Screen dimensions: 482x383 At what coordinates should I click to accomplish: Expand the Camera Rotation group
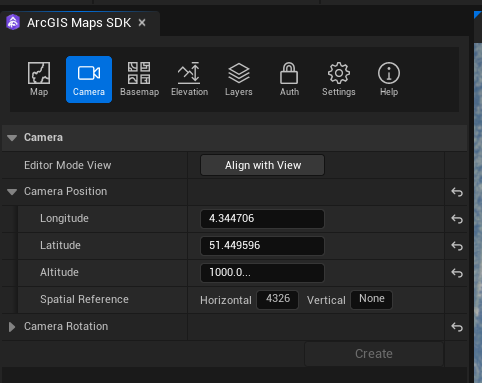point(12,327)
